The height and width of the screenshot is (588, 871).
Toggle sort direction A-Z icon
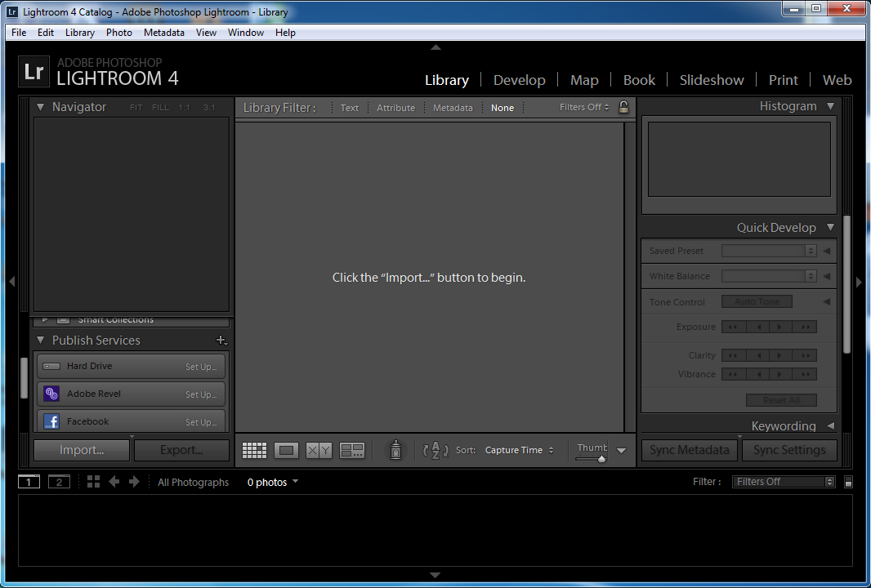click(x=435, y=450)
